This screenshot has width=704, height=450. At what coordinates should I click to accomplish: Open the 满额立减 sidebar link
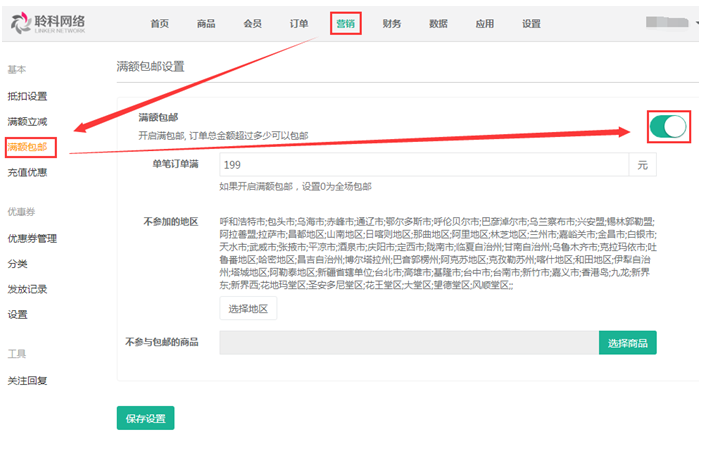[x=27, y=122]
